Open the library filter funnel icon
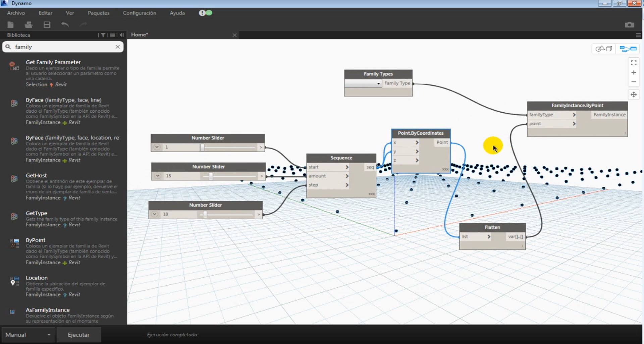 click(x=103, y=35)
